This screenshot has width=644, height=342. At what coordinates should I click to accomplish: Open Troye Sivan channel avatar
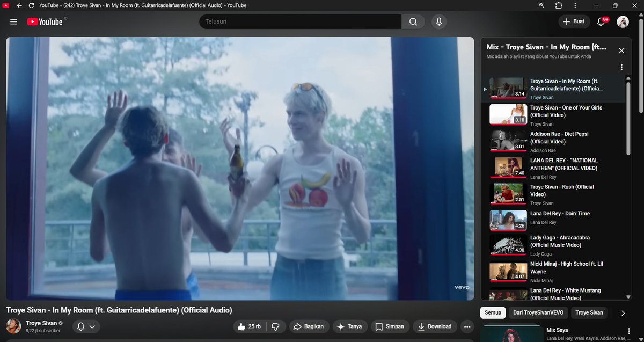13,326
